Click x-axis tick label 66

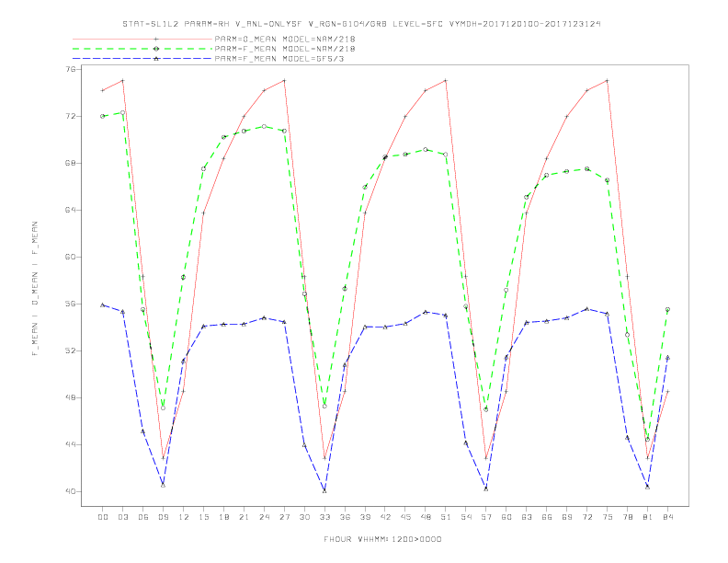pyautogui.click(x=547, y=517)
